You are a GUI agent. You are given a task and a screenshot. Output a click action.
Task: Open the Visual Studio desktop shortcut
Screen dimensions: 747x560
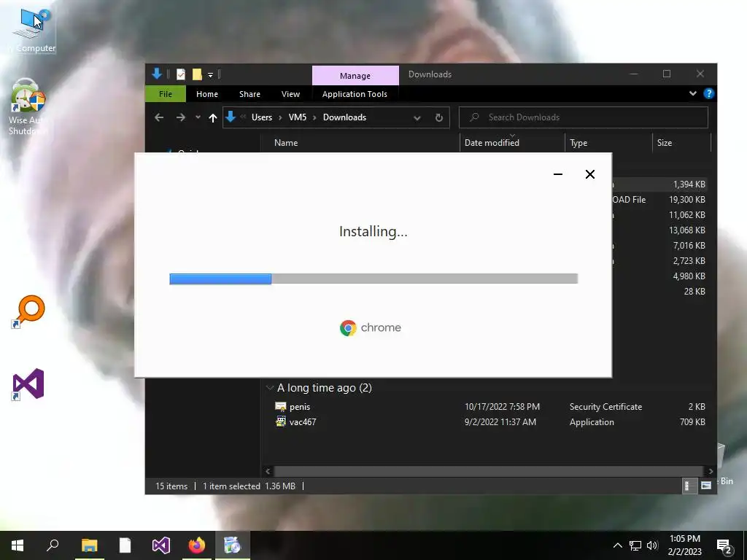click(28, 384)
